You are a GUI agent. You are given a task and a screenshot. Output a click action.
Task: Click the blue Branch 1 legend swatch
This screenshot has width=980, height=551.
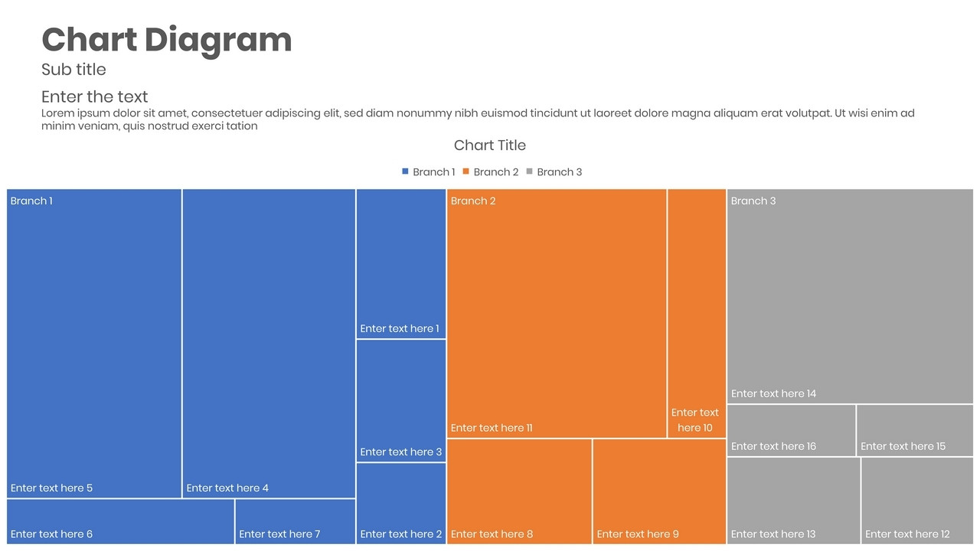coord(405,171)
